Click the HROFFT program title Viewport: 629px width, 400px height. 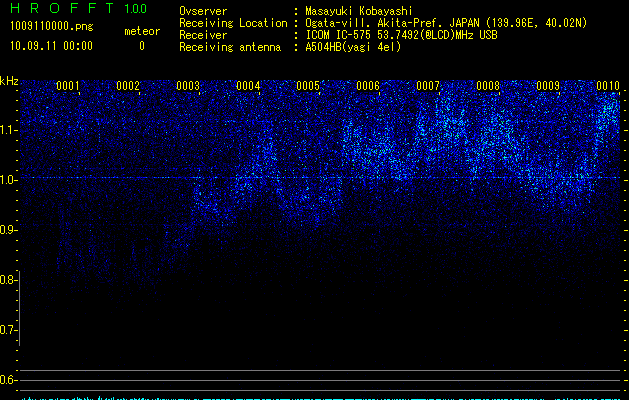coord(62,8)
